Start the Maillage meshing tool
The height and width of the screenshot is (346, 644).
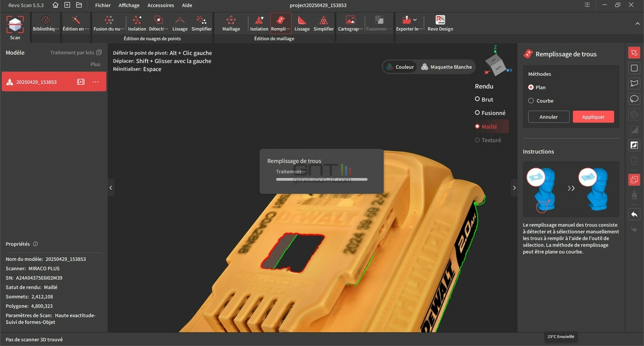pos(231,23)
